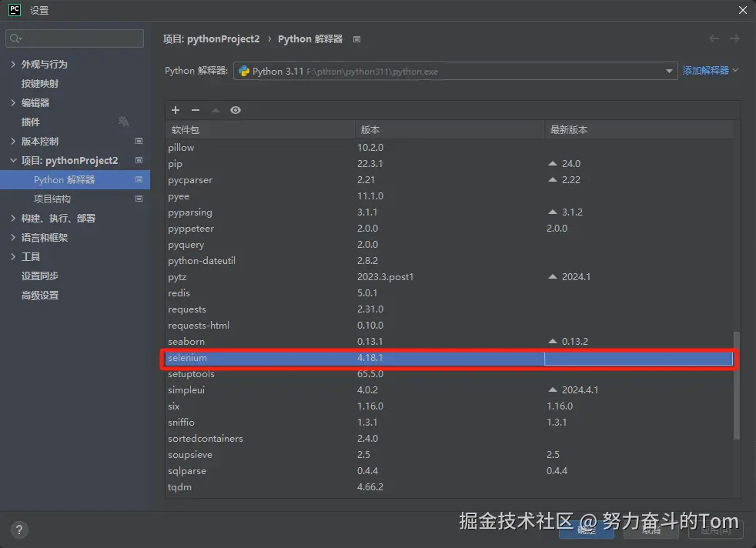Select the setuptools package row

[450, 374]
